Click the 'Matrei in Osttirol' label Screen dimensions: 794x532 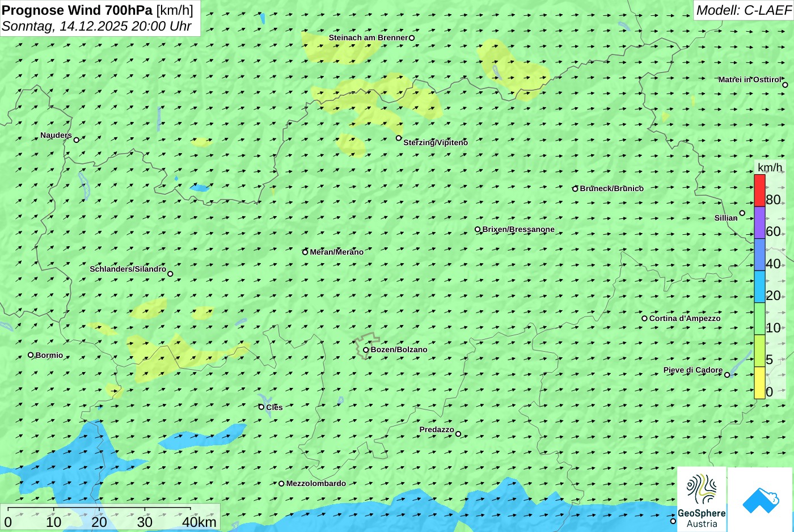pyautogui.click(x=749, y=79)
